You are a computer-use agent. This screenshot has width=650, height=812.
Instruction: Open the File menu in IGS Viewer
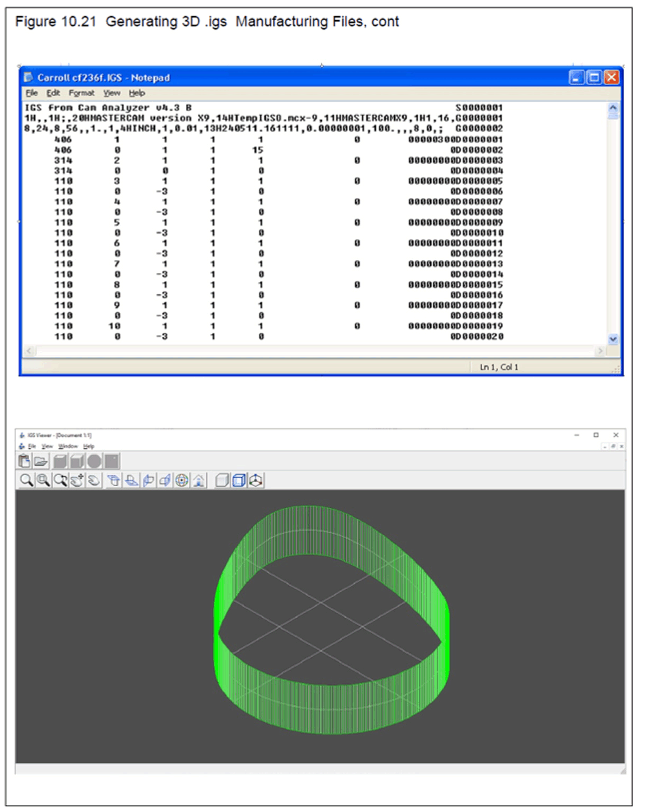32,447
